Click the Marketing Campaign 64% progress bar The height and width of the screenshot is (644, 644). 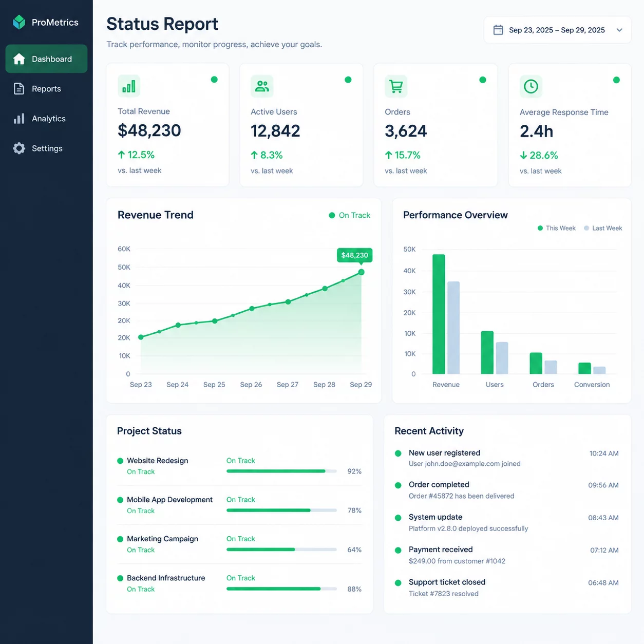coord(281,550)
